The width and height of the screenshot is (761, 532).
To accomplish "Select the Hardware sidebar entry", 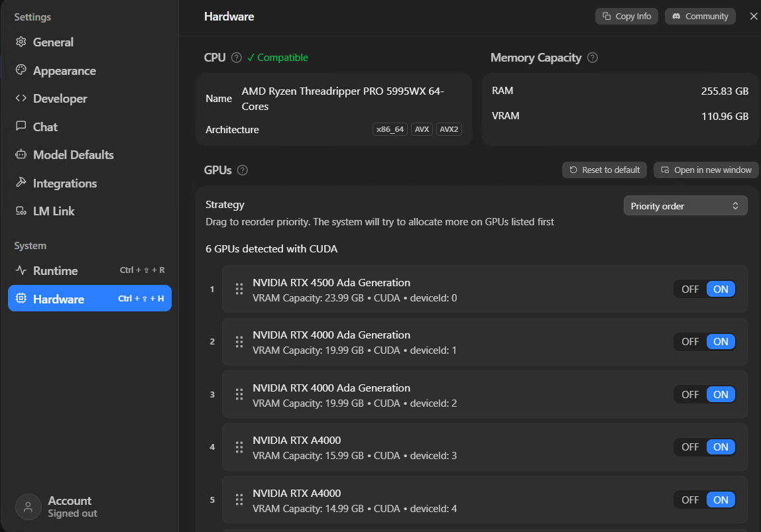I will coord(60,298).
